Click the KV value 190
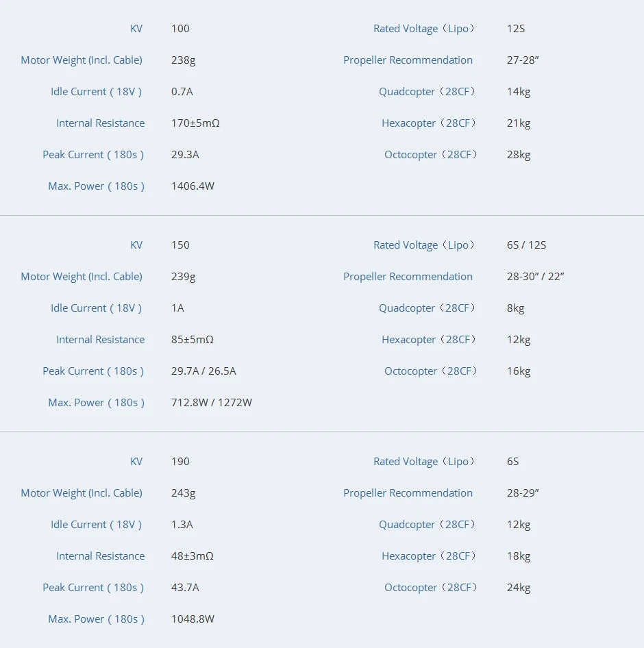Viewport: 644px width, 648px height. pos(180,462)
